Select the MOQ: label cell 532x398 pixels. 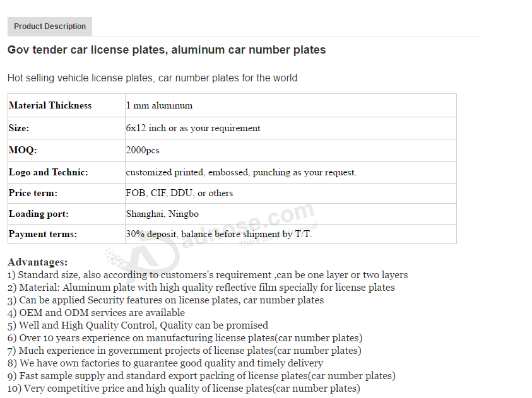coord(66,151)
